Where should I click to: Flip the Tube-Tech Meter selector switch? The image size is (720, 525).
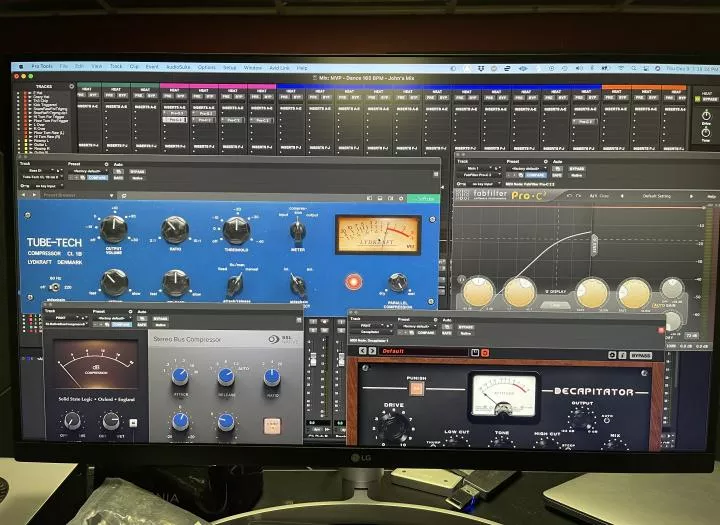coord(298,230)
